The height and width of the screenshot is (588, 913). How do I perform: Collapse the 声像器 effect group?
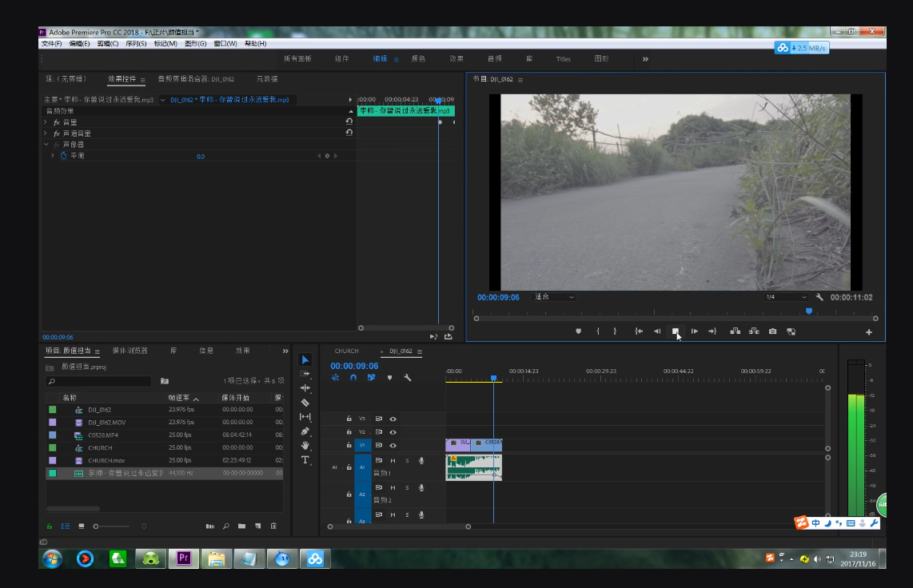pyautogui.click(x=46, y=145)
